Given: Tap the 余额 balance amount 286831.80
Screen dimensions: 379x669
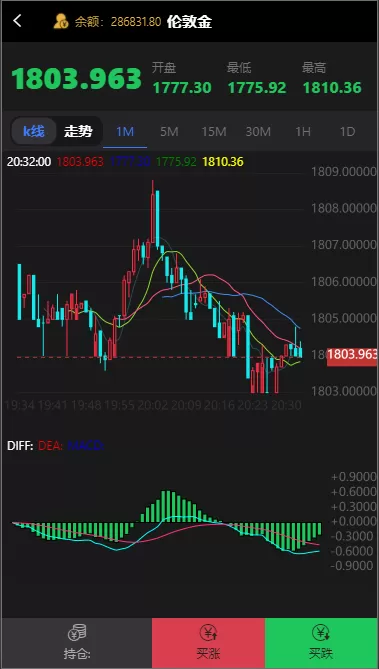Looking at the screenshot, I should tap(136, 22).
